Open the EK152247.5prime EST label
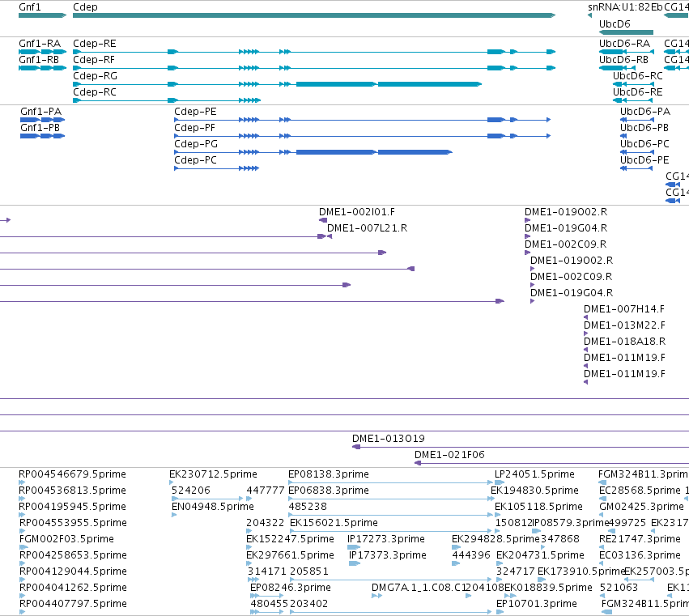Image resolution: width=689 pixels, height=616 pixels. 290,540
